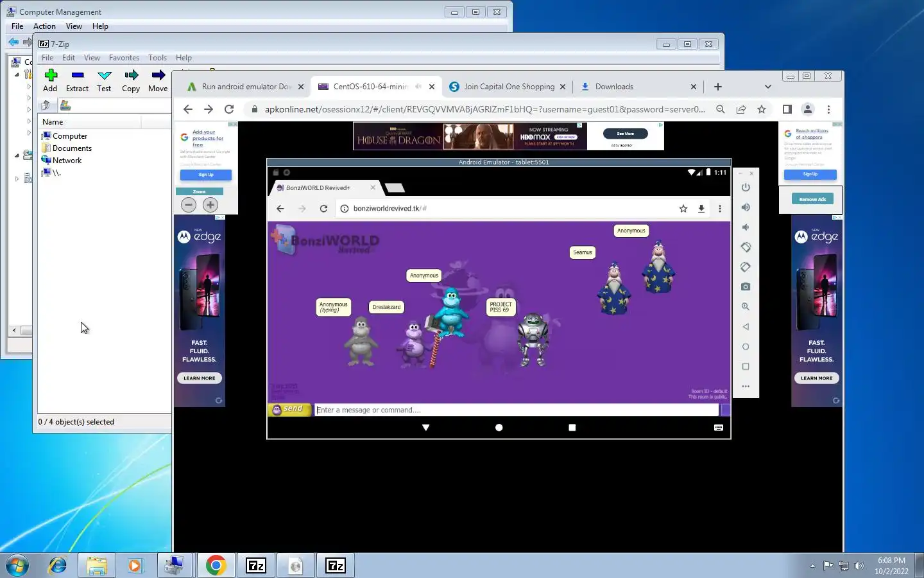Click the up-one-level folder icon in 7-Zip
Screen dimensions: 924x578
pos(46,105)
